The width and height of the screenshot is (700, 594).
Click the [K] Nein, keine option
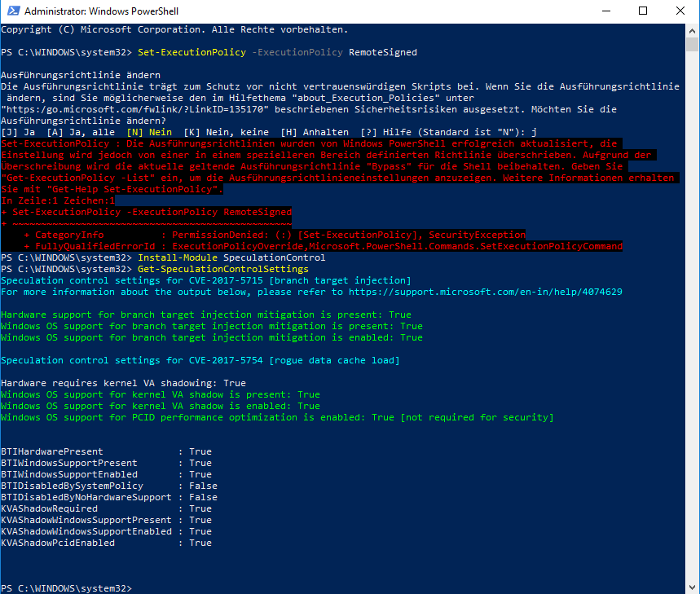pyautogui.click(x=227, y=132)
